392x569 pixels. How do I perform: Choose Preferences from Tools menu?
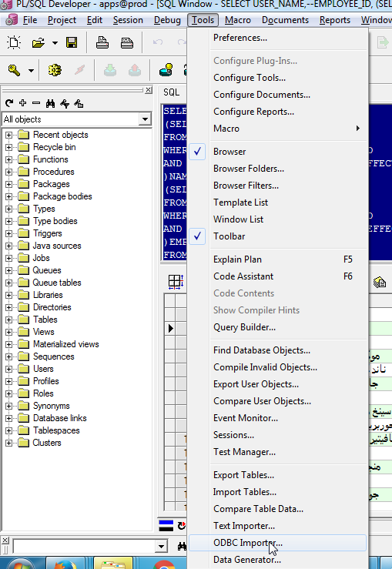tap(278, 38)
